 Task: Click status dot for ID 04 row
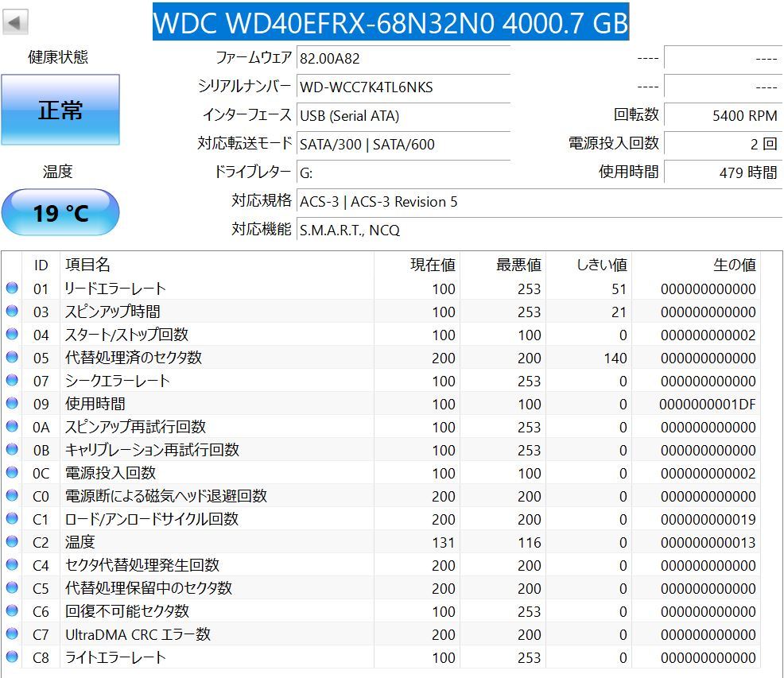click(12, 334)
